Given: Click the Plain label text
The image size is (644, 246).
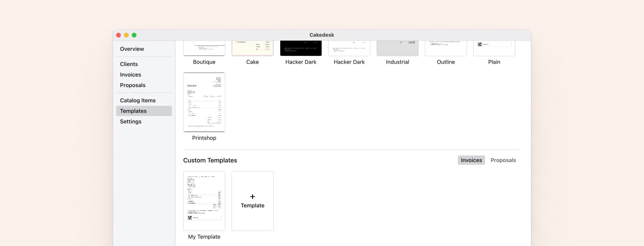Looking at the screenshot, I should 494,62.
